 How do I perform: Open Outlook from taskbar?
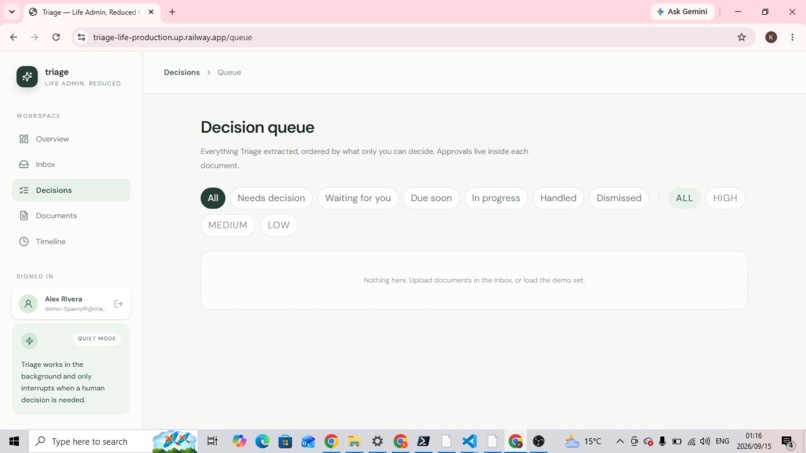(x=308, y=441)
